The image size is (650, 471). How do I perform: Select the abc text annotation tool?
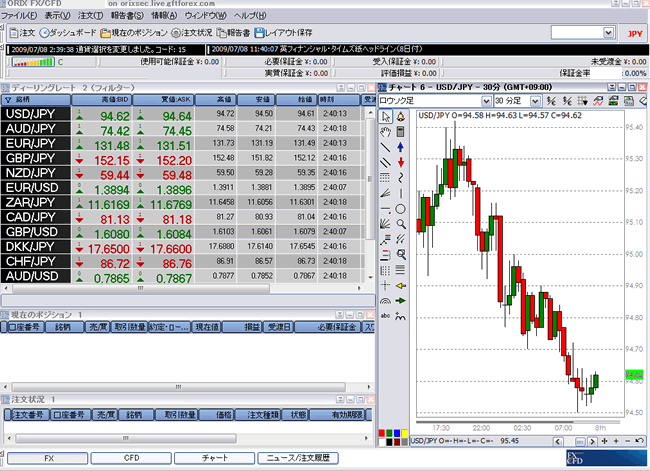386,316
